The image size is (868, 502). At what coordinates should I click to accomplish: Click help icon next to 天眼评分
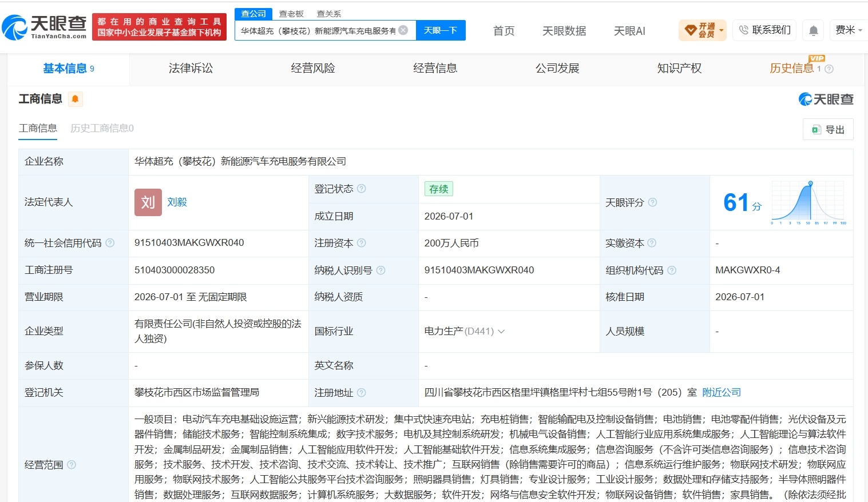(652, 202)
